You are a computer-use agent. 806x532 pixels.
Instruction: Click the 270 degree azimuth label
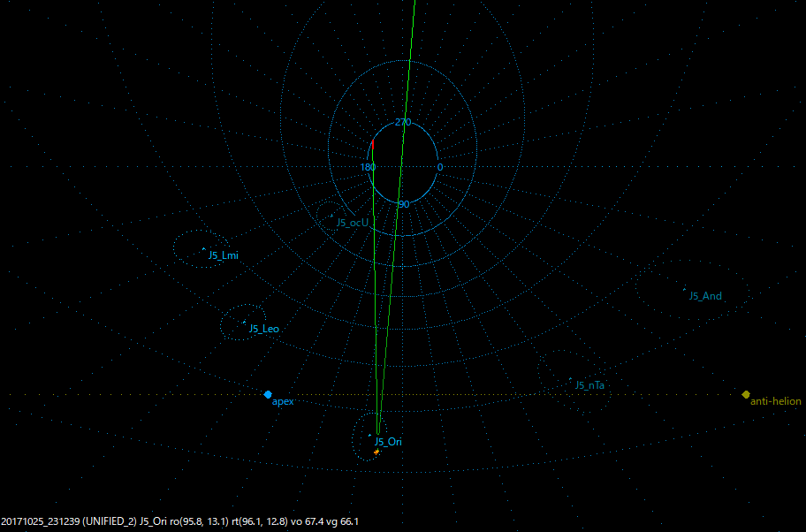[x=403, y=122]
